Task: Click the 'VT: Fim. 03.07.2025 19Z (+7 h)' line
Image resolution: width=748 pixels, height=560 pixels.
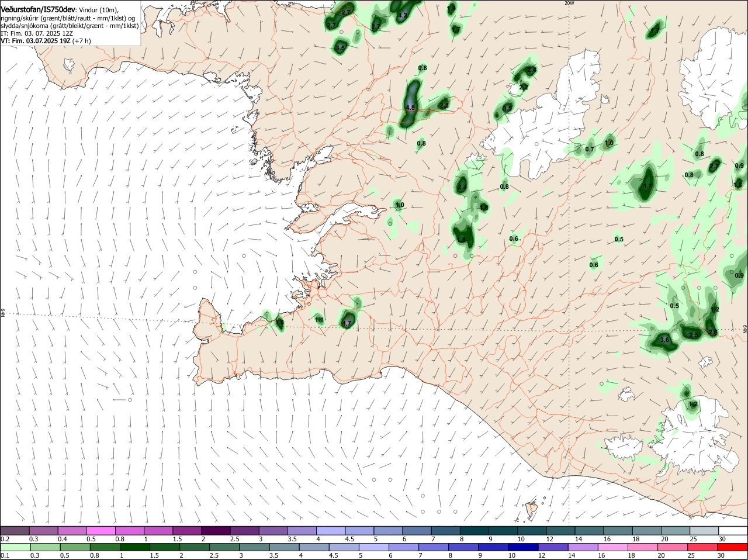Action: (x=46, y=41)
